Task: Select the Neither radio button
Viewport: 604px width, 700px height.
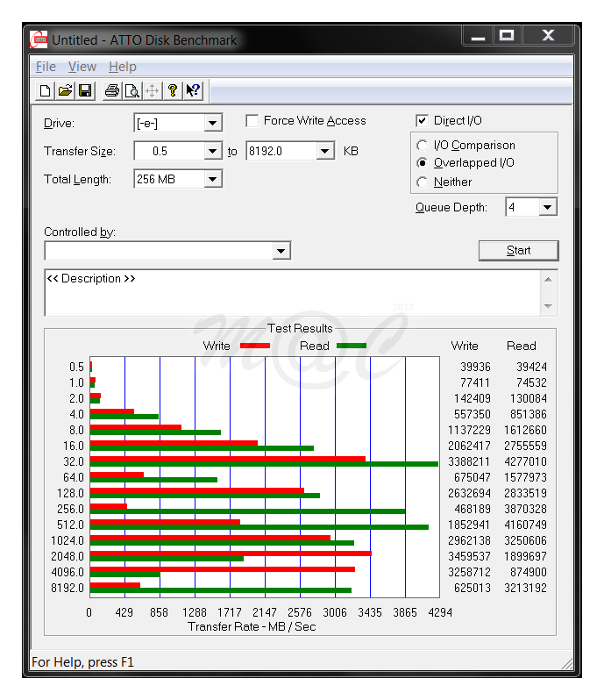Action: pyautogui.click(x=422, y=182)
